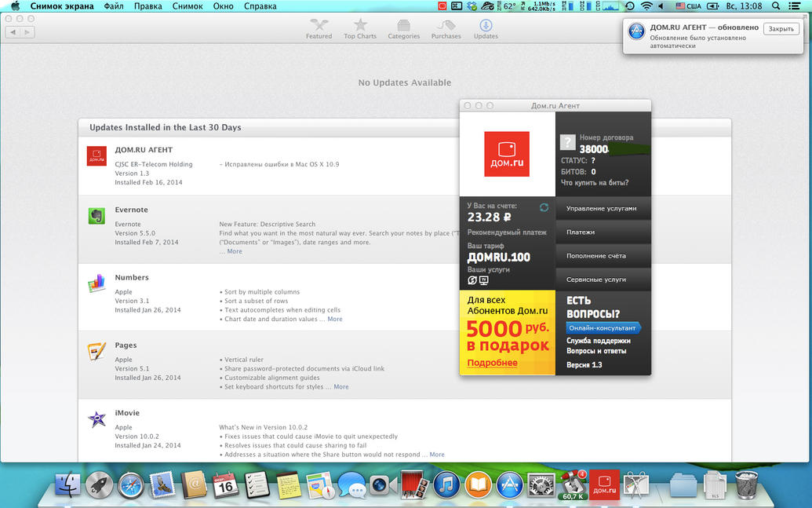Click the Numbers app icon in updates list

[96, 283]
